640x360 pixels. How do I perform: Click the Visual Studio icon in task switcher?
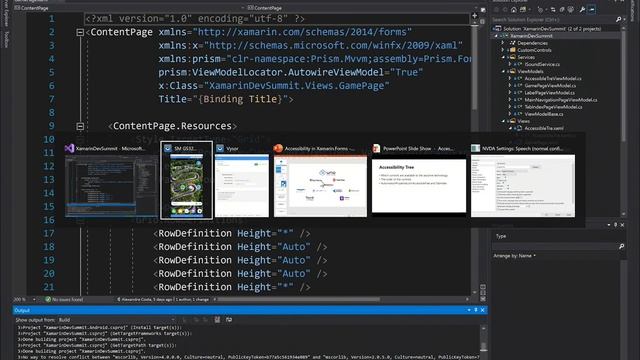point(69,148)
